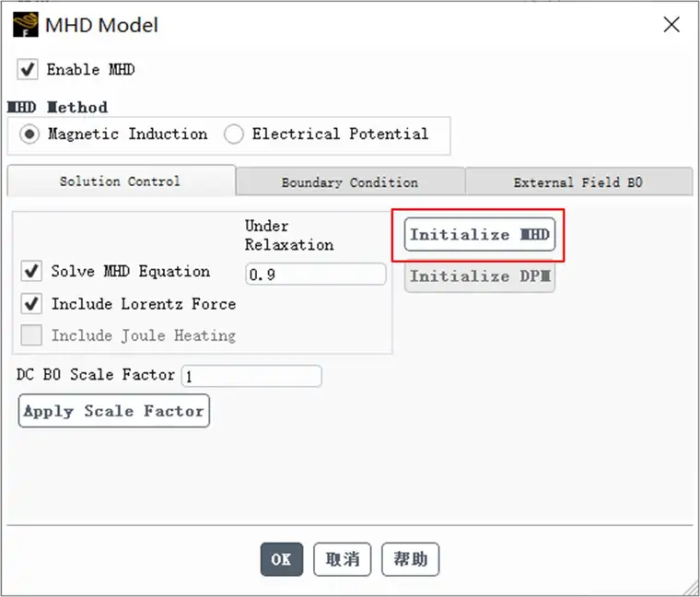Viewport: 700px width, 597px height.
Task: Click the DC B0 Scale Factor field
Action: click(x=251, y=376)
